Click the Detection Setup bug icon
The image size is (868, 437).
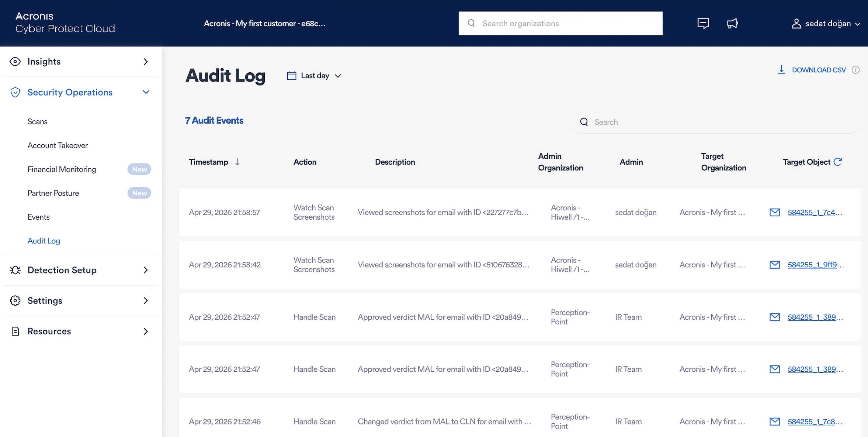[15, 270]
